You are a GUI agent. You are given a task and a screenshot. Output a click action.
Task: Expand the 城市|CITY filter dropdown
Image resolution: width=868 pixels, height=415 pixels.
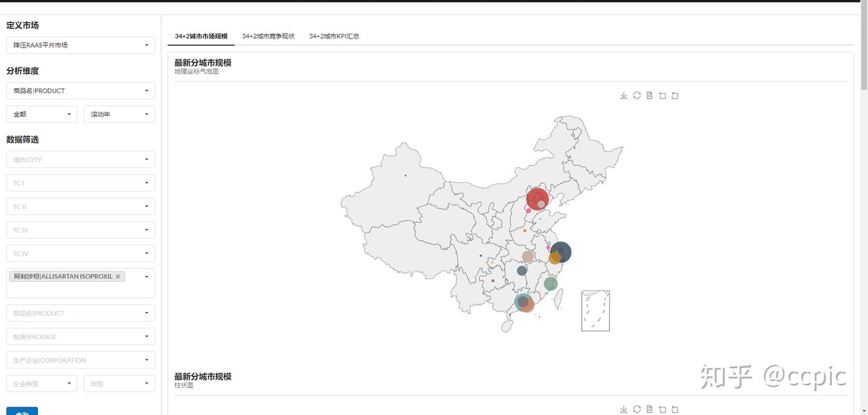click(80, 159)
